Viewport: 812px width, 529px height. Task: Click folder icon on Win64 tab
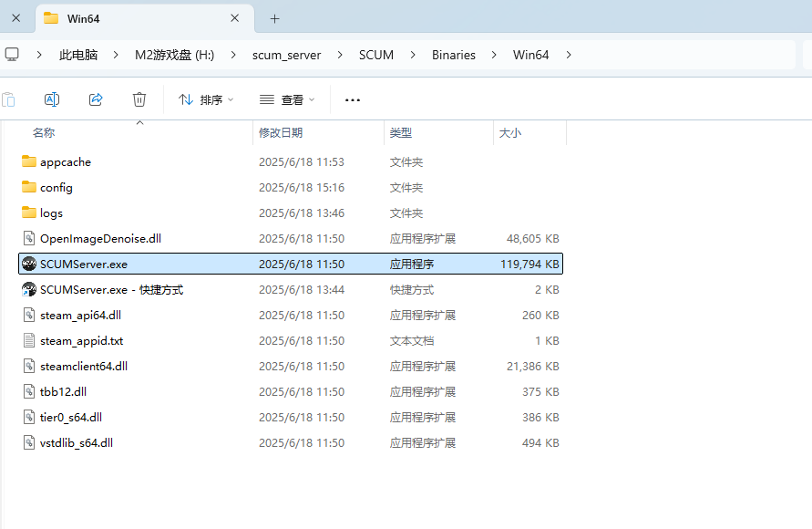pos(51,18)
